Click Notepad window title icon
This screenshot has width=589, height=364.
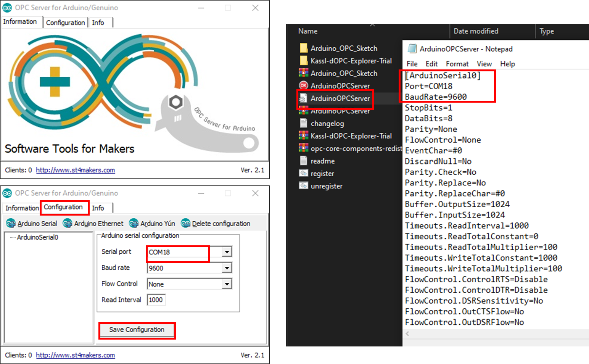click(x=412, y=48)
